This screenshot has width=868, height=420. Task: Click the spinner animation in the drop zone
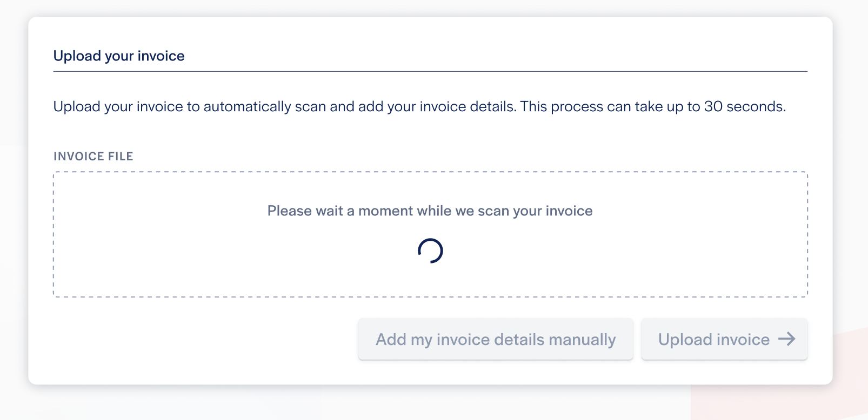coord(430,250)
